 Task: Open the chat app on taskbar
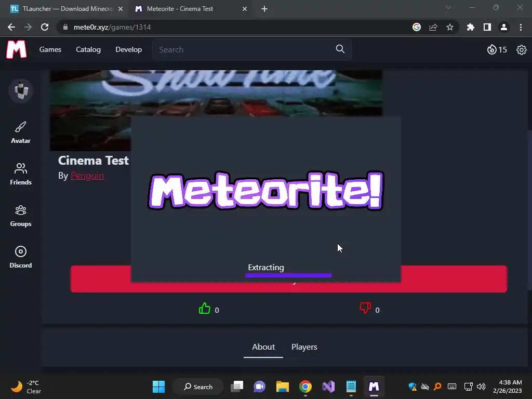point(260,387)
